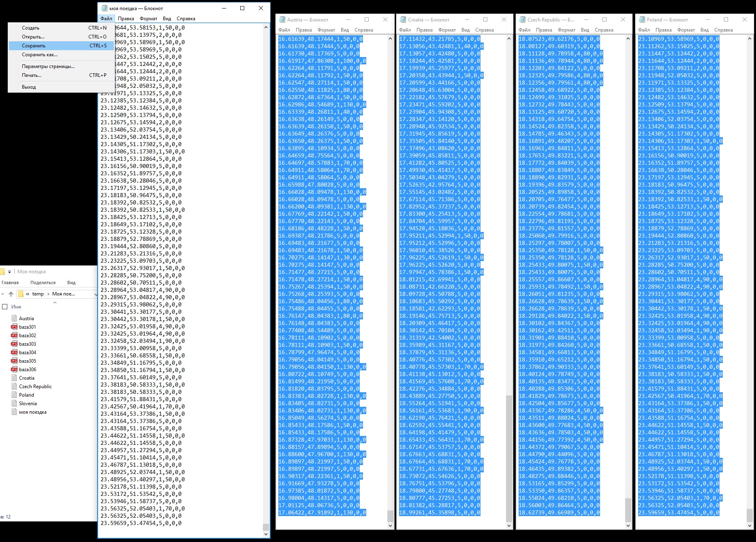Choose Сохранить from the Файл menu

[x=34, y=46]
